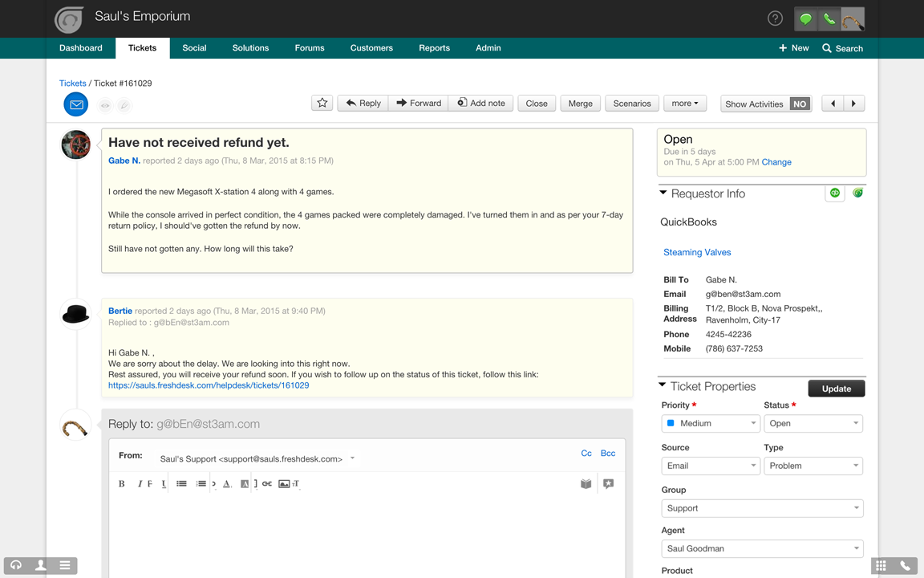924x578 pixels.
Task: Switch to the Reports tab
Action: point(434,48)
